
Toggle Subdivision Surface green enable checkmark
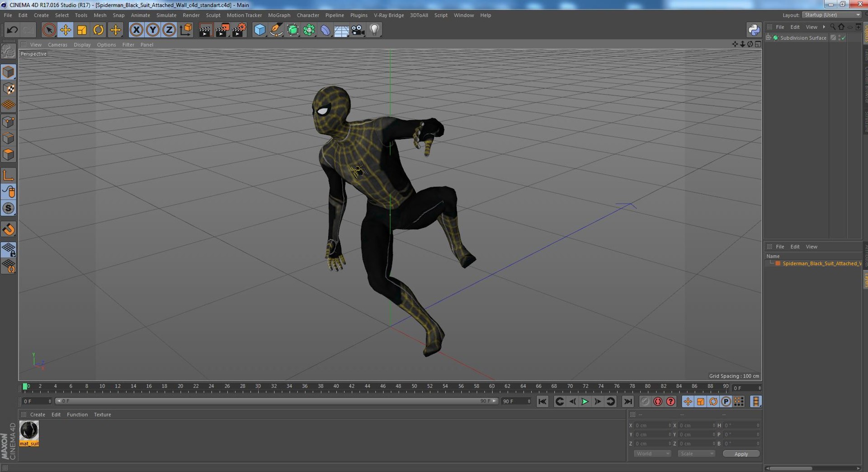(844, 38)
